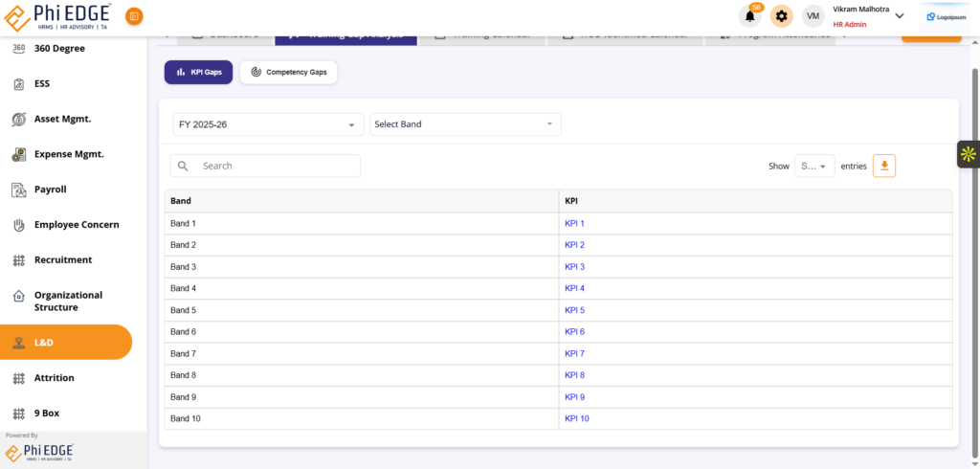The height and width of the screenshot is (469, 980).
Task: Click the yellow asterisk widget on right edge
Action: click(x=968, y=154)
